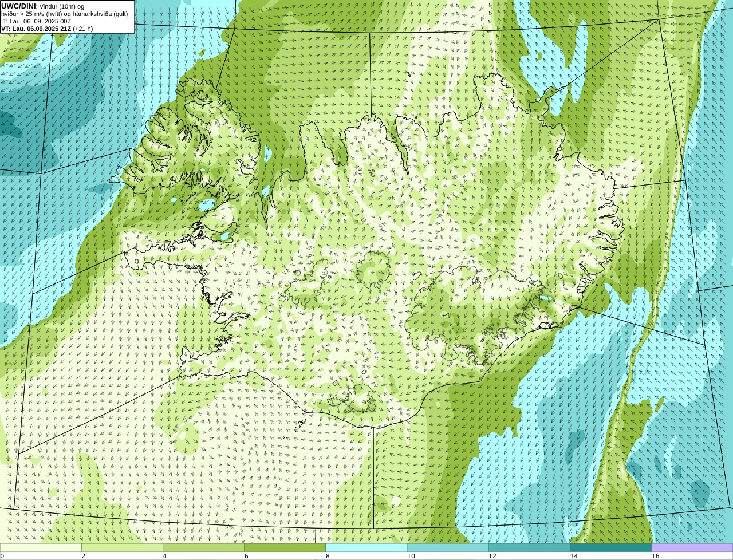
Task: Click the 'hviður > 25 m/s (hvítt)' description line
Action: tap(65, 14)
